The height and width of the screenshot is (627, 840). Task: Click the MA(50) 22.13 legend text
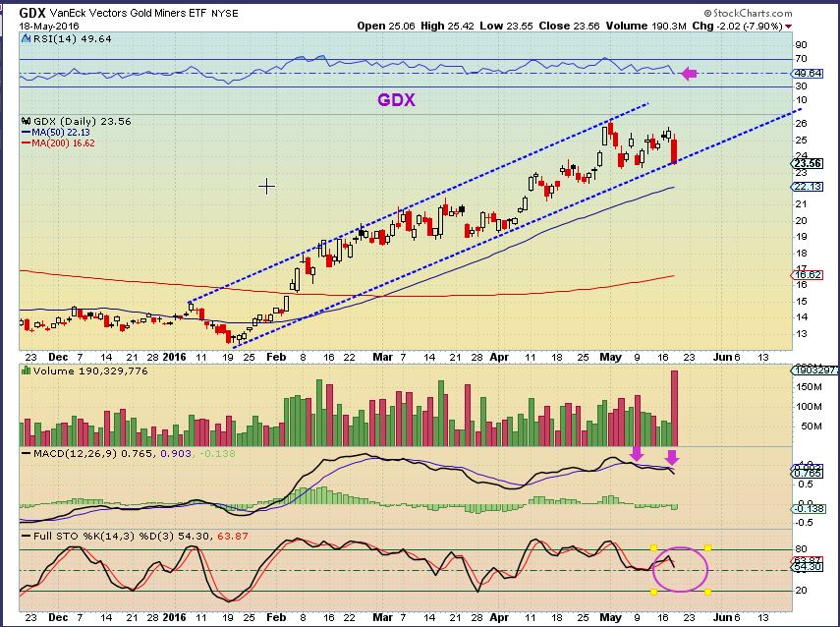(61, 132)
